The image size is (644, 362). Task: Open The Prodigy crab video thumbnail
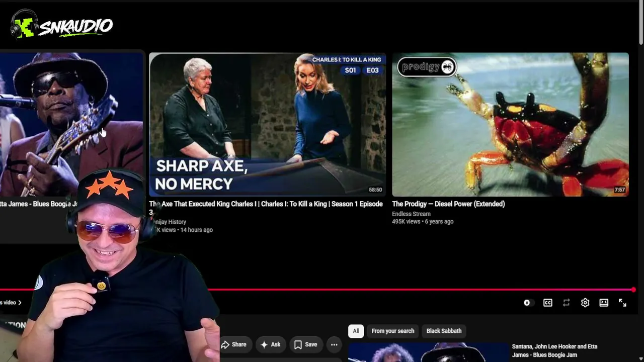(510, 124)
